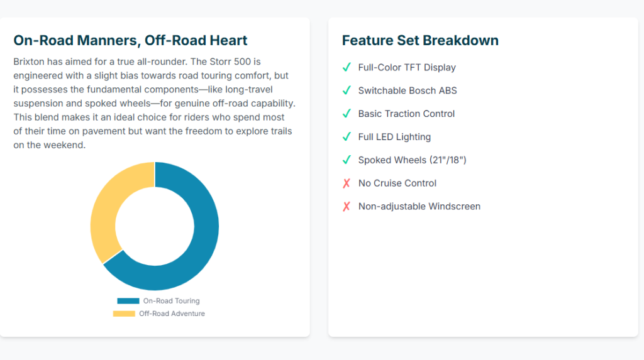Click the yellow Off-Road Adventure legend swatch
The width and height of the screenshot is (644, 360).
pyautogui.click(x=124, y=314)
